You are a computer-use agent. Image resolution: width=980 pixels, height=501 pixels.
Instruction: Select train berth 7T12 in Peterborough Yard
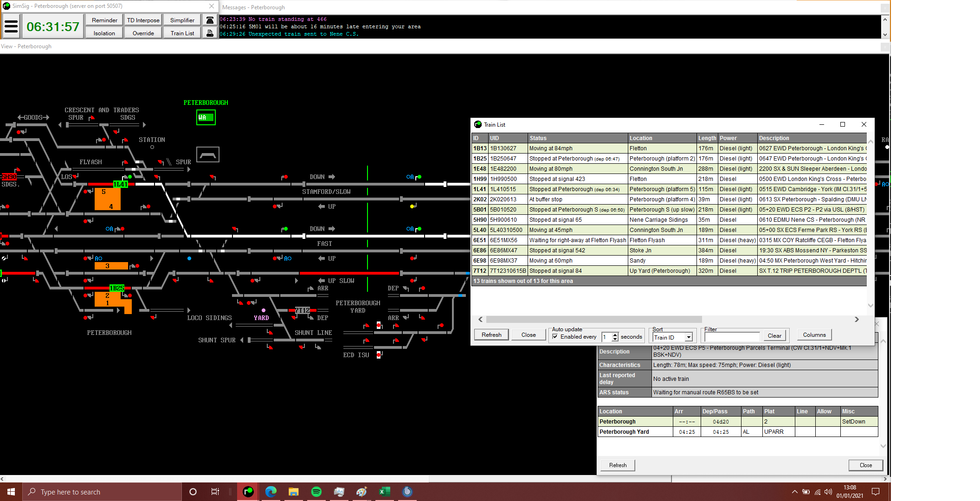pyautogui.click(x=303, y=310)
